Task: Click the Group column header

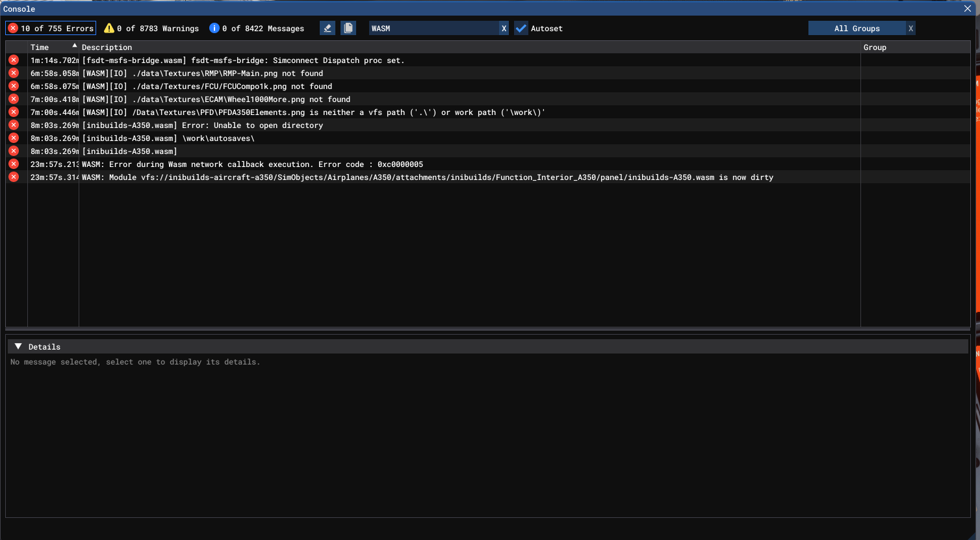Action: (875, 47)
